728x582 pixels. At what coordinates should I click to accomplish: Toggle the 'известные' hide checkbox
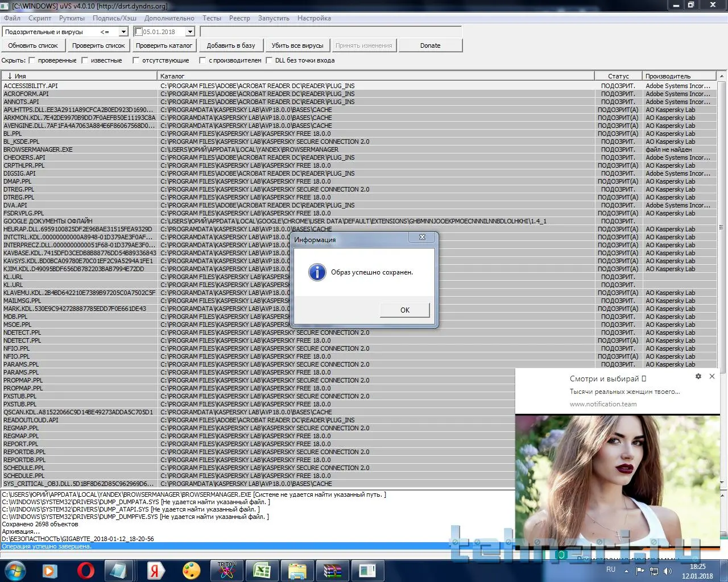tap(85, 60)
